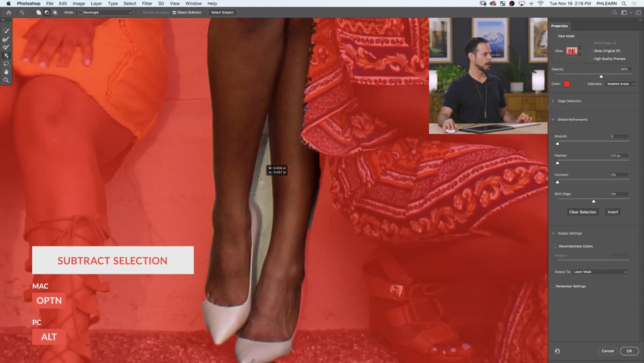Open the Indicates dropdown showing Masked Areas

620,84
